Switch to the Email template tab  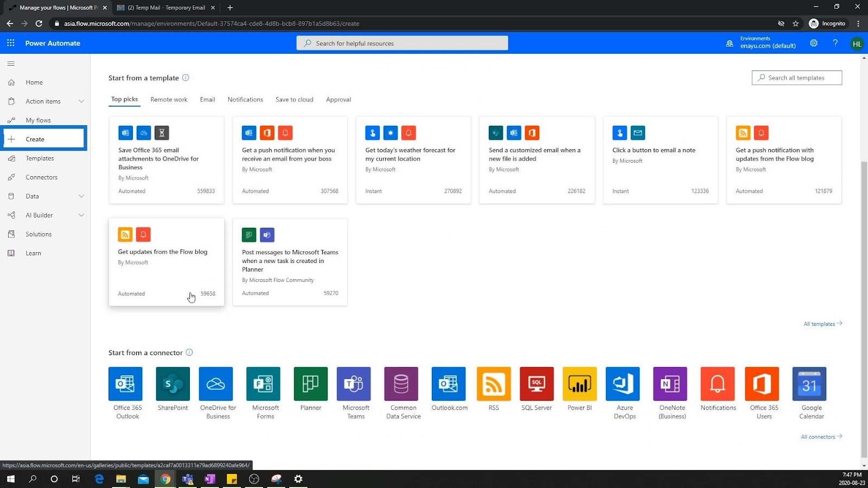(x=207, y=99)
